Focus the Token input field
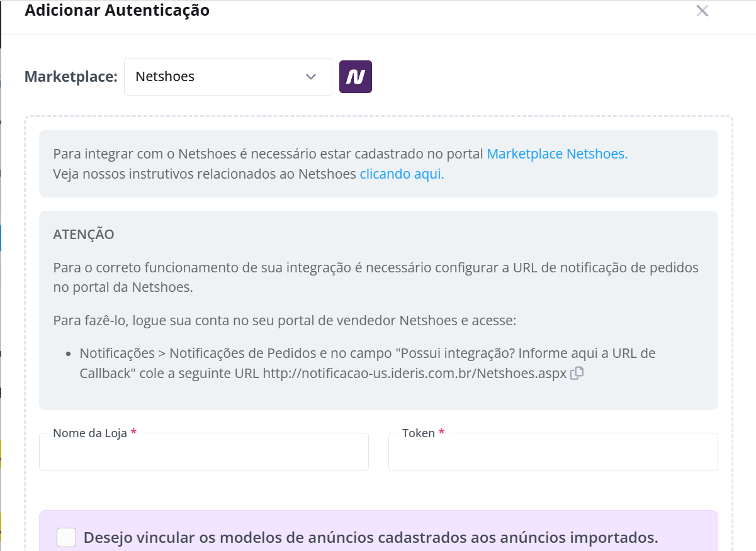 [553, 452]
